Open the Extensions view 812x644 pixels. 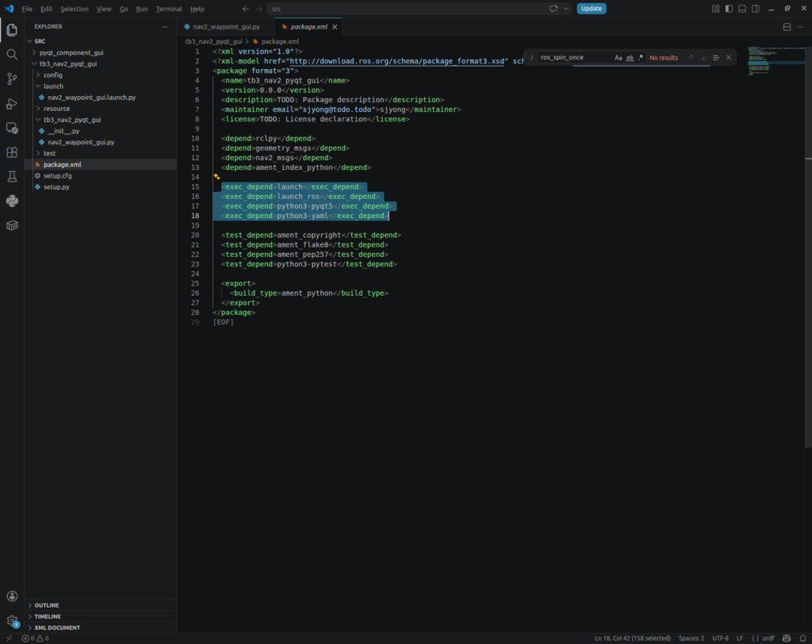click(12, 152)
